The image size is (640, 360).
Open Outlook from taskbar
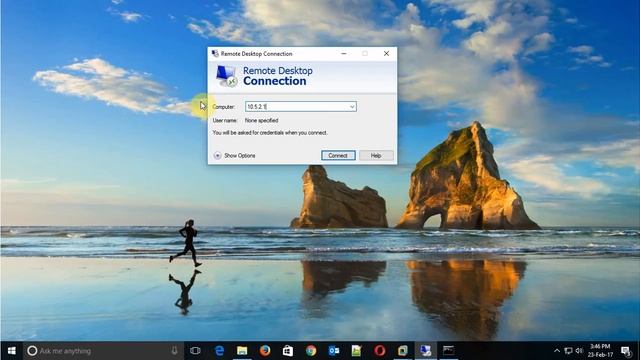click(x=334, y=351)
